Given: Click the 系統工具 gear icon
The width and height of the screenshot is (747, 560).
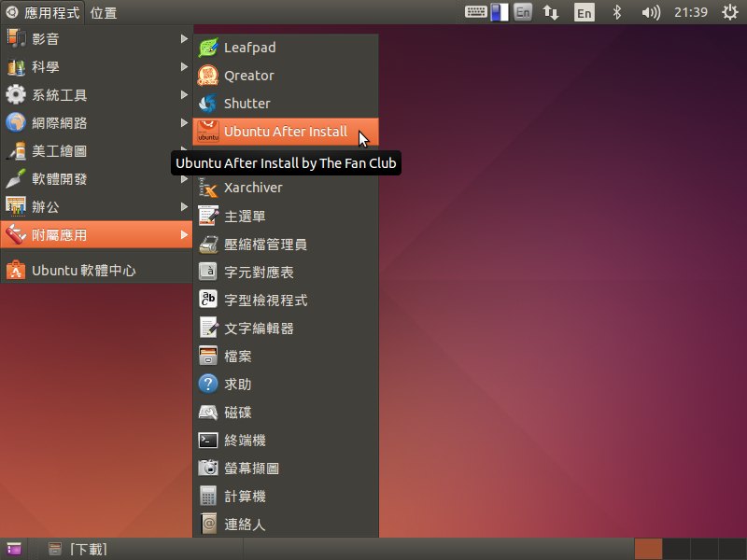Looking at the screenshot, I should 16,95.
